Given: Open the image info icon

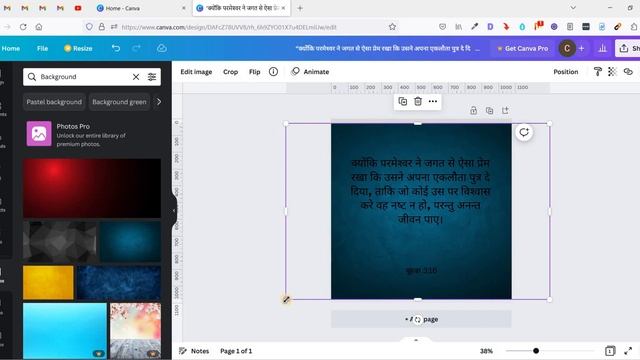Looking at the screenshot, I should (273, 72).
